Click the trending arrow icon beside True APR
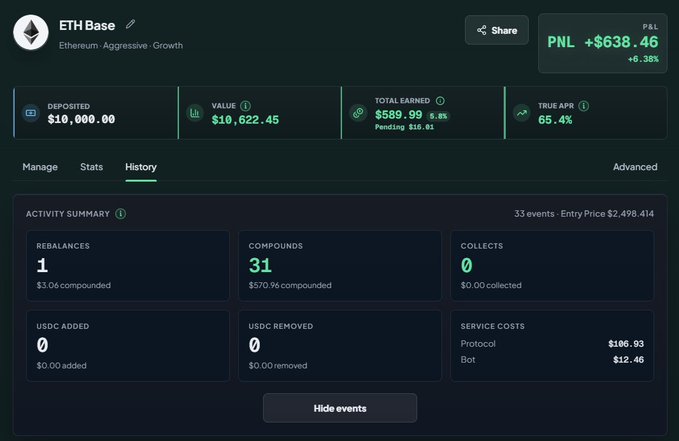Viewport: 679px width, 441px height. [x=522, y=113]
